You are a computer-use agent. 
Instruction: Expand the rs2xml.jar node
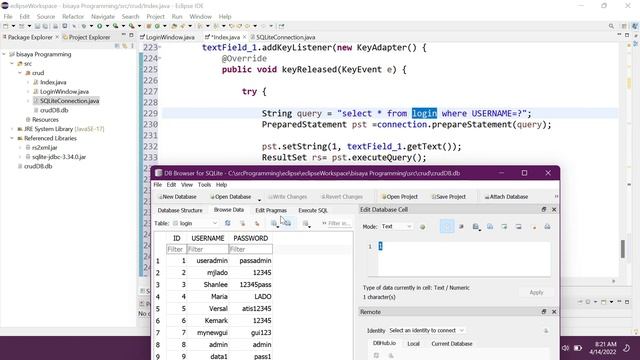click(x=20, y=148)
